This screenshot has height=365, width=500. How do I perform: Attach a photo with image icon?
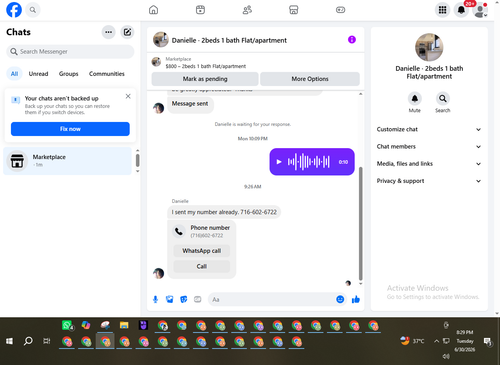coord(170,299)
